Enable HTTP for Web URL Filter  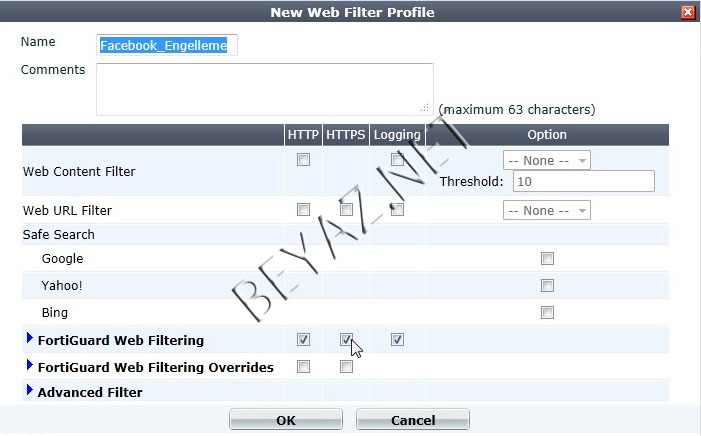(x=303, y=210)
